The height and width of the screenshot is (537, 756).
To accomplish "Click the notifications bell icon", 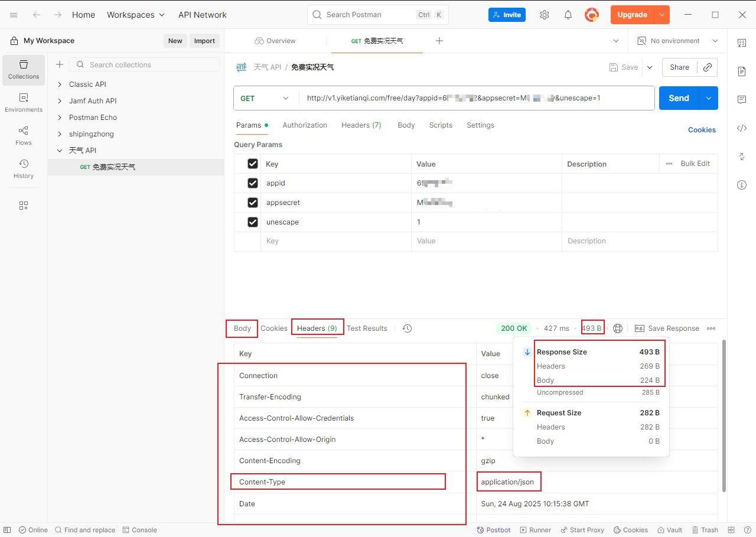I will [568, 15].
